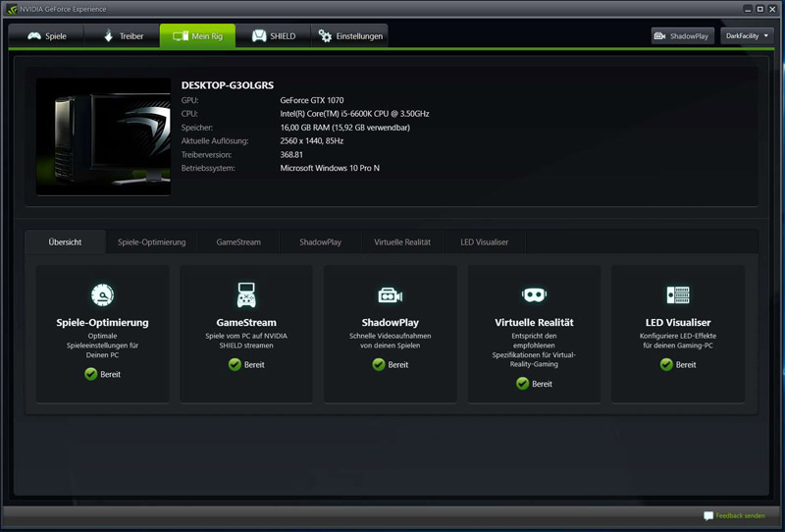Screen dimensions: 785x532
Task: Switch to the LED Visualiser sub-tab
Action: tap(484, 242)
